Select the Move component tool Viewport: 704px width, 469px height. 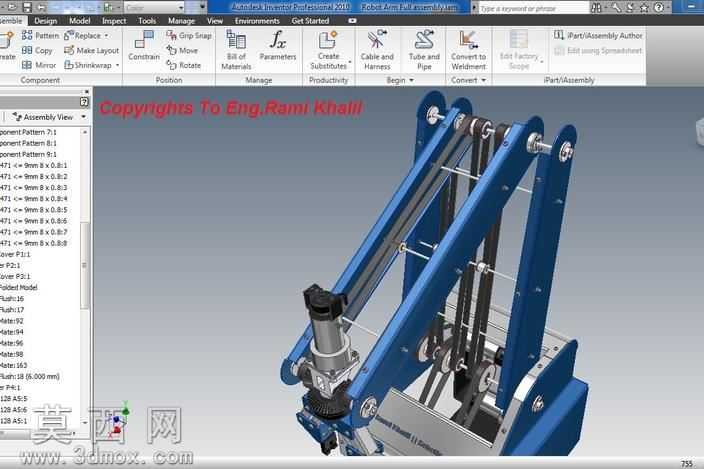[182, 51]
